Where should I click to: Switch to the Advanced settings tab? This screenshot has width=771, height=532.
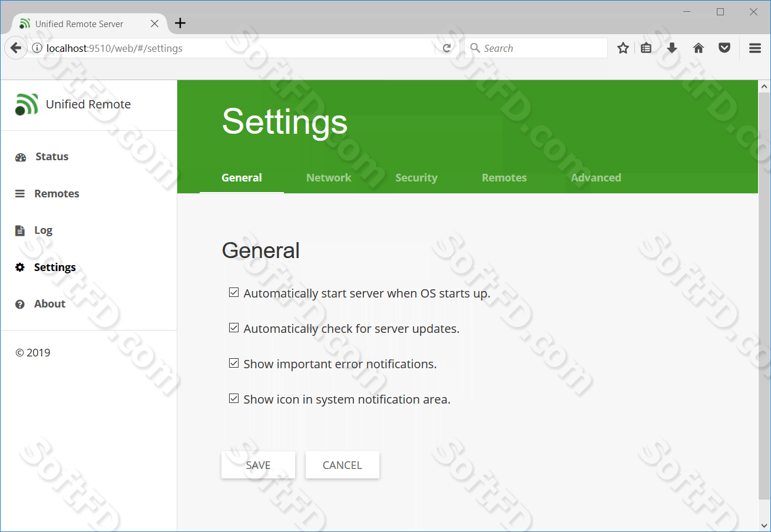point(596,178)
